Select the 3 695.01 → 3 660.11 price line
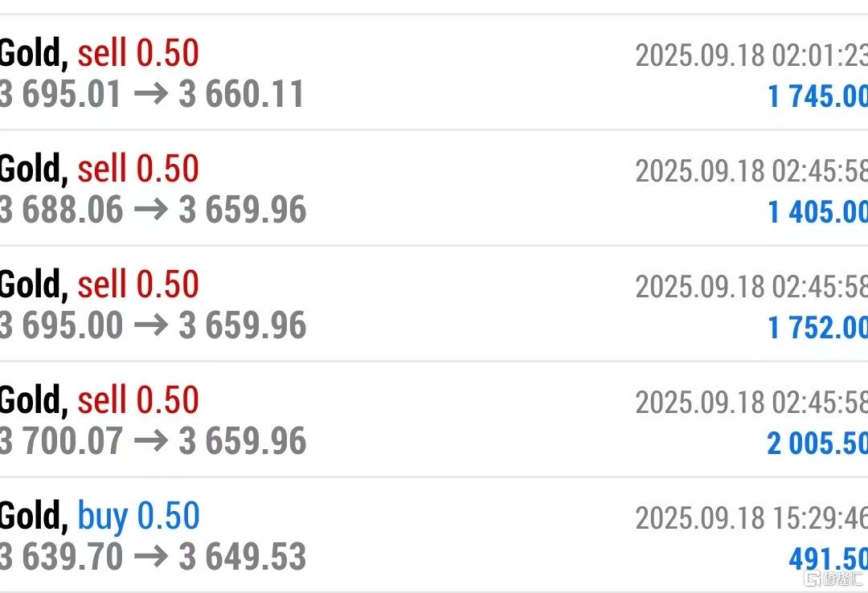 tap(152, 93)
